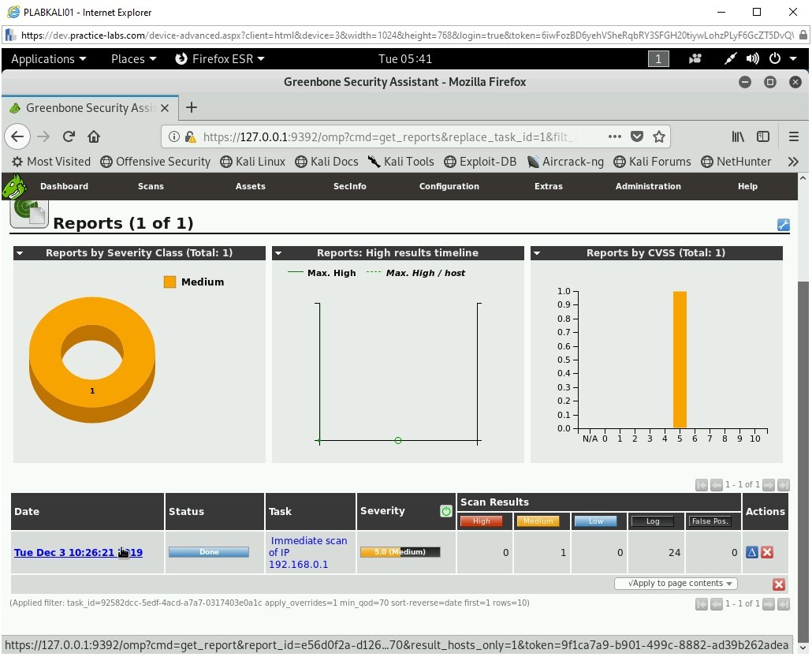Open the Configuration menu
This screenshot has width=812, height=657.
coord(449,186)
